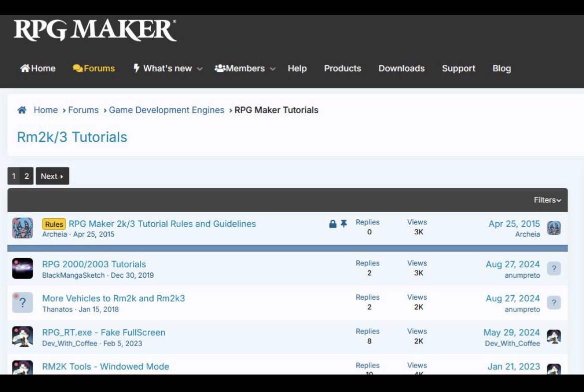
Task: Click Dev_With_Coffee author name under RPG_RT.exe title
Action: point(70,344)
